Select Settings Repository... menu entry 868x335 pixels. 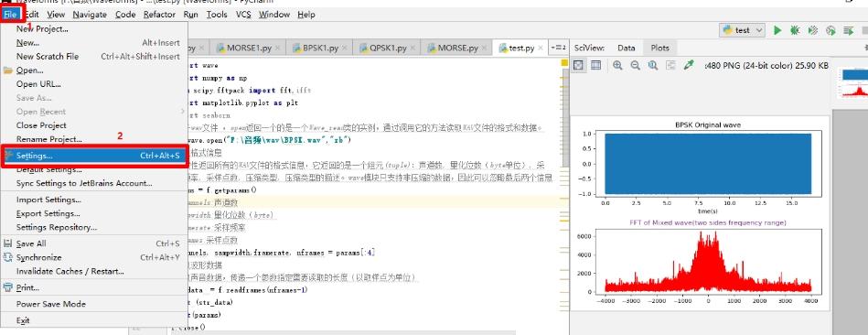[x=93, y=228]
